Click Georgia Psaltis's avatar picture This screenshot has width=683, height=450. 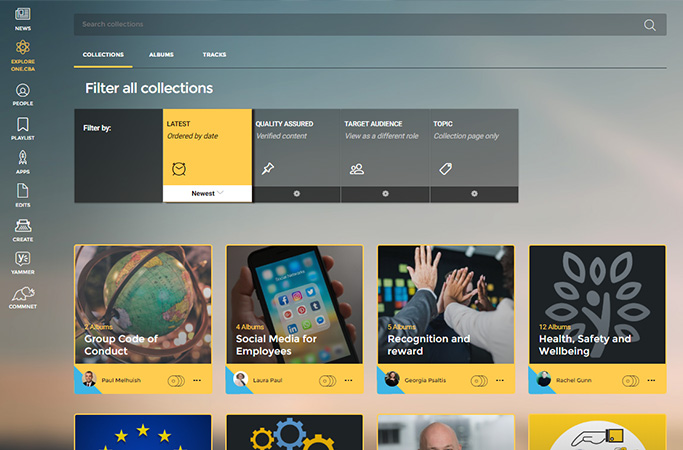[392, 379]
